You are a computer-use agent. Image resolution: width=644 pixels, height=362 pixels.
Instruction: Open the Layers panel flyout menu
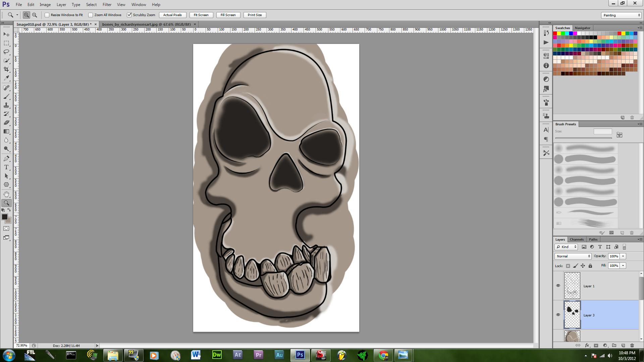tap(639, 239)
